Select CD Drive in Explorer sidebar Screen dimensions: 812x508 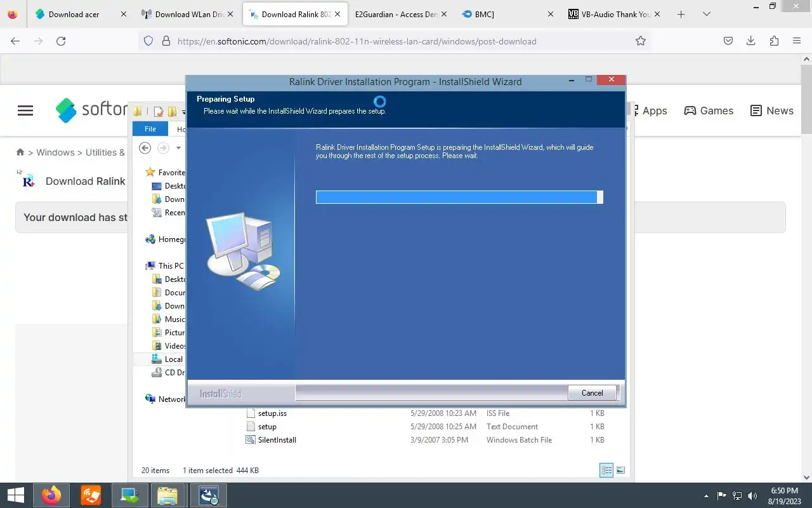[169, 373]
